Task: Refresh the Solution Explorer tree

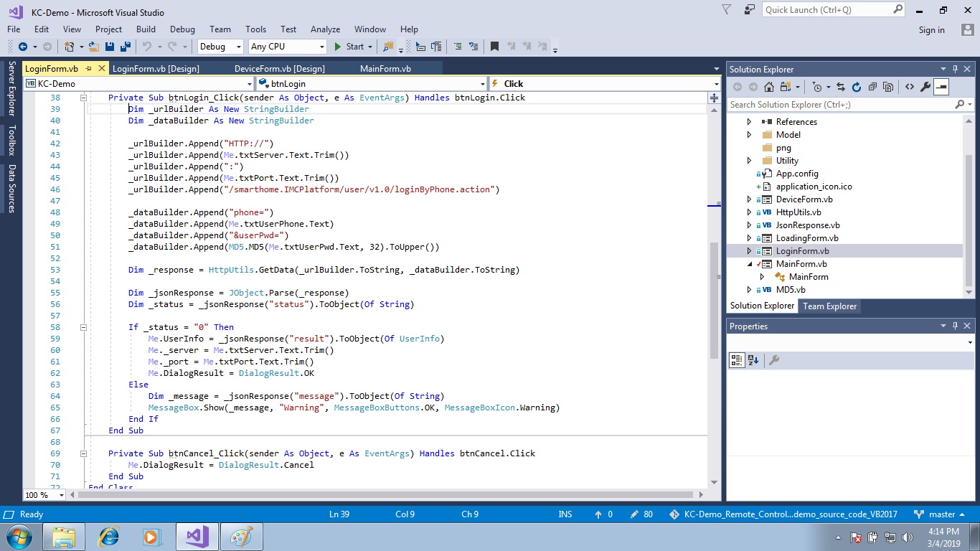Action: (x=856, y=87)
